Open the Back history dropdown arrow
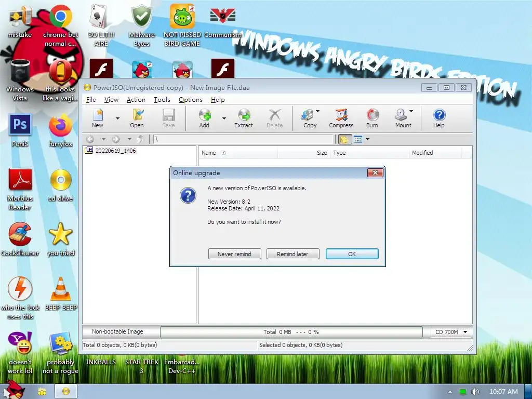532x399 pixels. [x=103, y=139]
